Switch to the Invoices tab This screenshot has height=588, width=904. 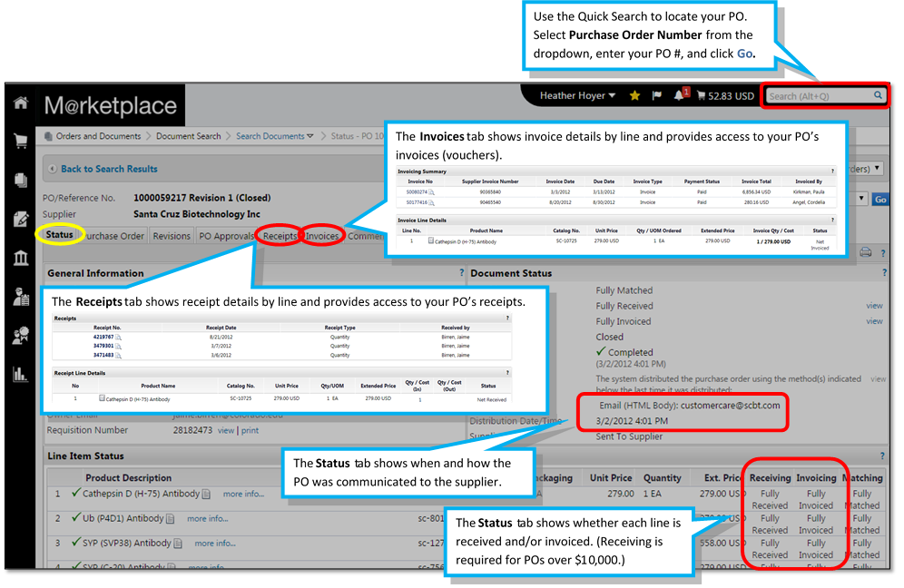(321, 236)
